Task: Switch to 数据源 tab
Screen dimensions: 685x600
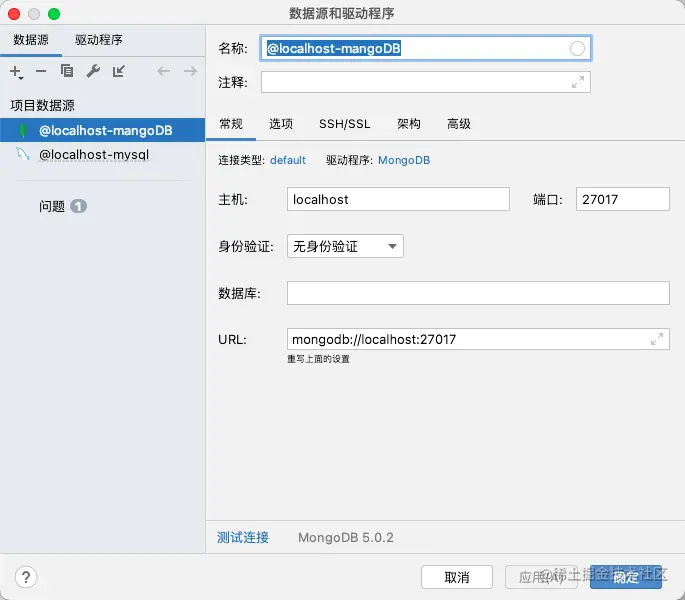Action: tap(31, 40)
